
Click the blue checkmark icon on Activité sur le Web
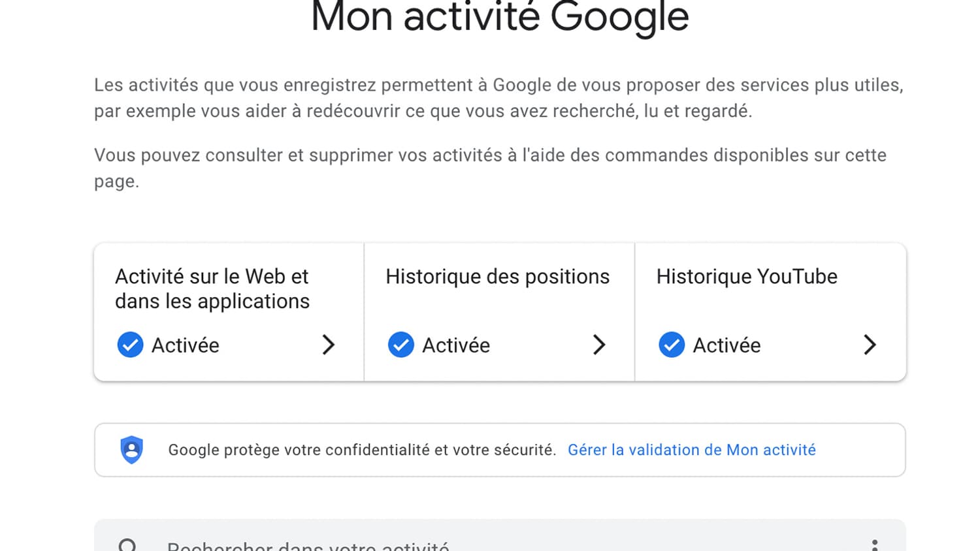point(130,345)
